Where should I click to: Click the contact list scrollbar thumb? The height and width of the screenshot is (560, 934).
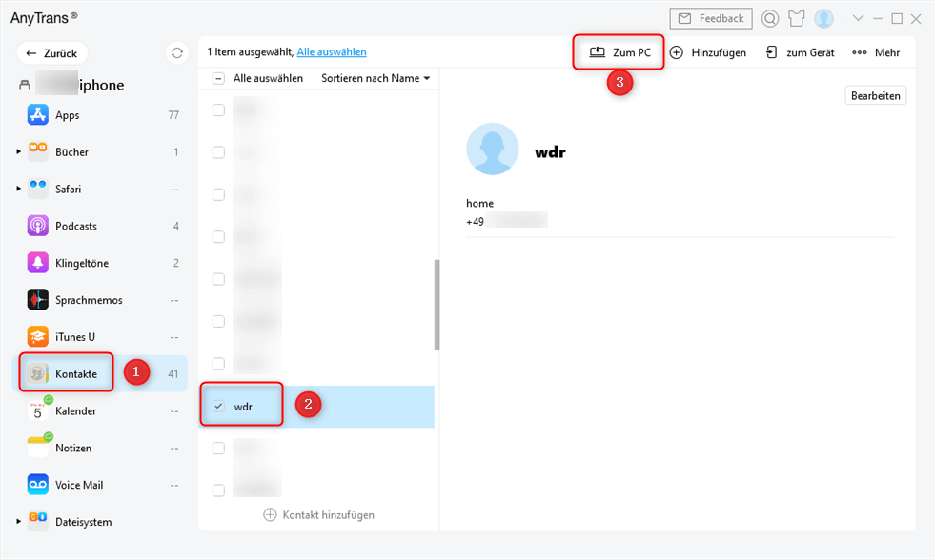pos(437,305)
